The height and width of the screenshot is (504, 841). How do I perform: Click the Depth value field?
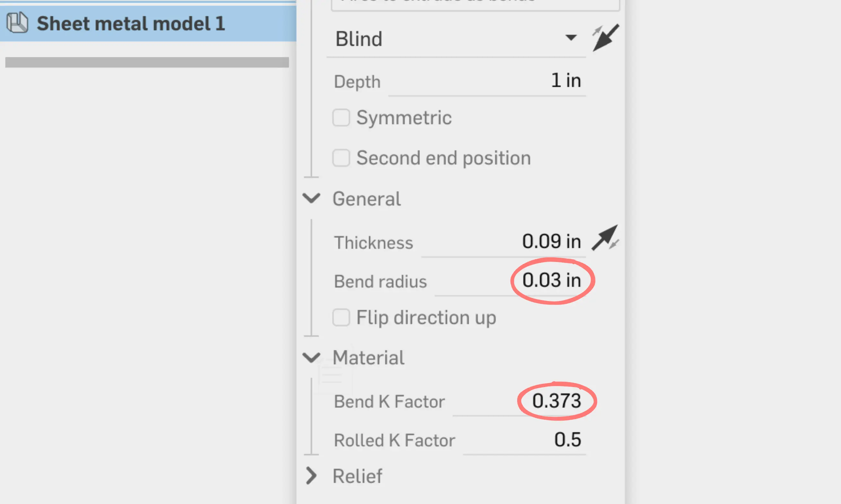tap(487, 81)
